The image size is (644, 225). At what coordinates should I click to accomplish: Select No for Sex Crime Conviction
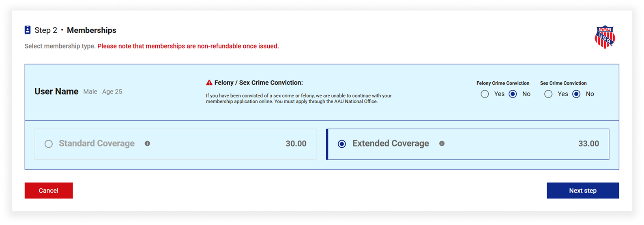(576, 94)
